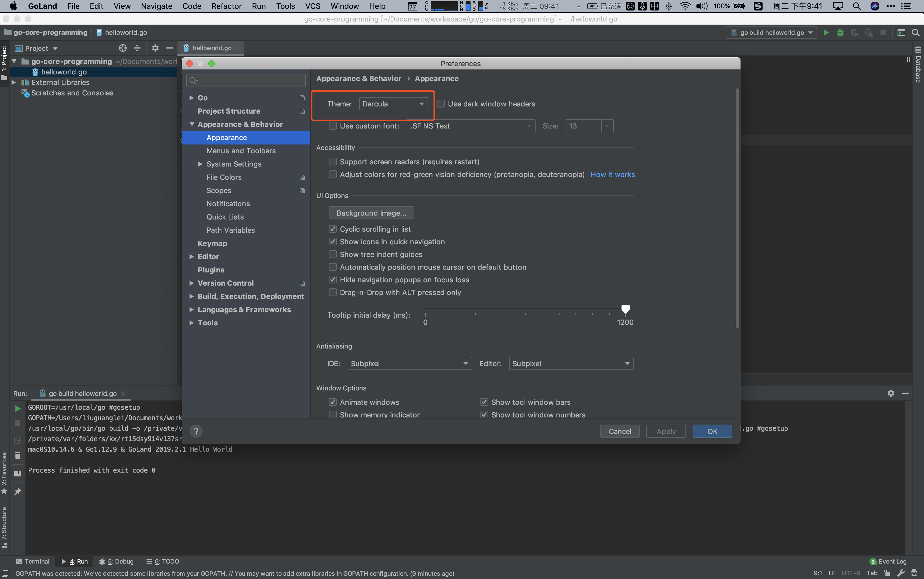Enable Support screen readers option
The height and width of the screenshot is (579, 924).
coord(333,162)
